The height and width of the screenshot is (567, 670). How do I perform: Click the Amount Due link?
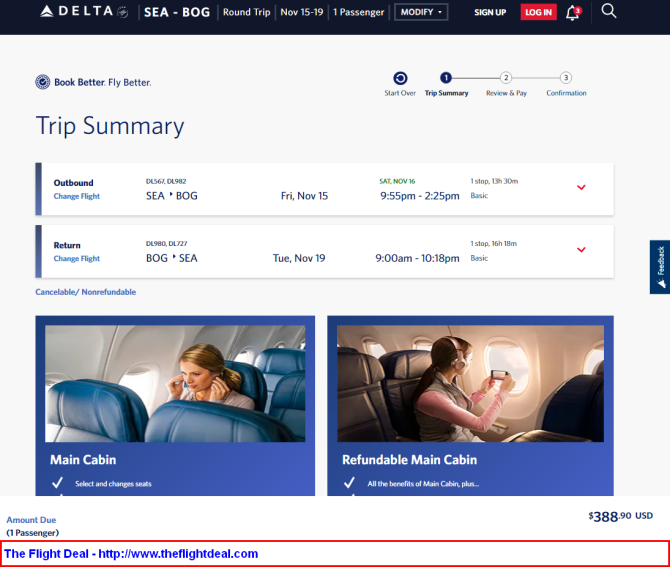coord(31,520)
